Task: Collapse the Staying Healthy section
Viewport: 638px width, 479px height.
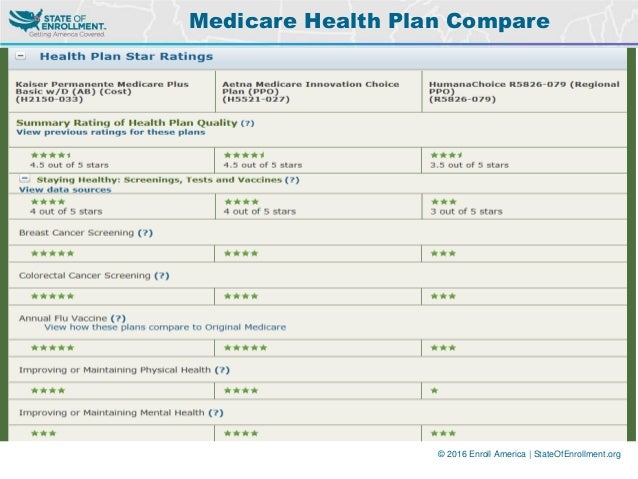Action: [24, 179]
